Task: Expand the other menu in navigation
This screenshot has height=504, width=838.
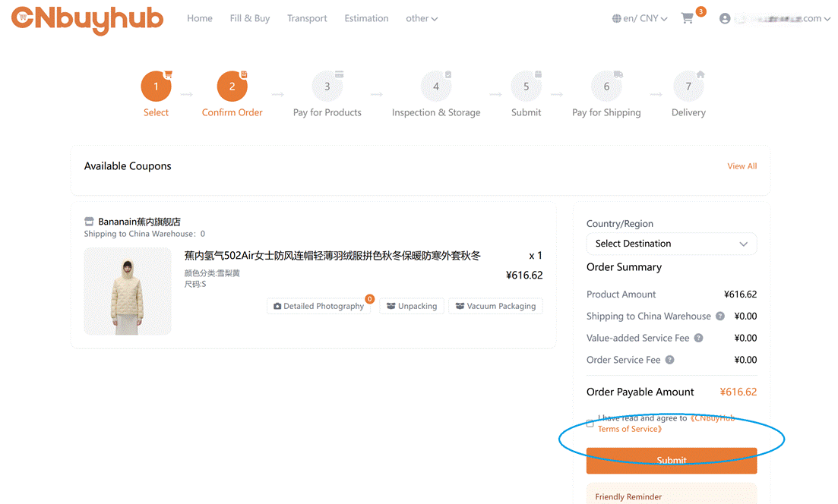Action: pyautogui.click(x=422, y=19)
